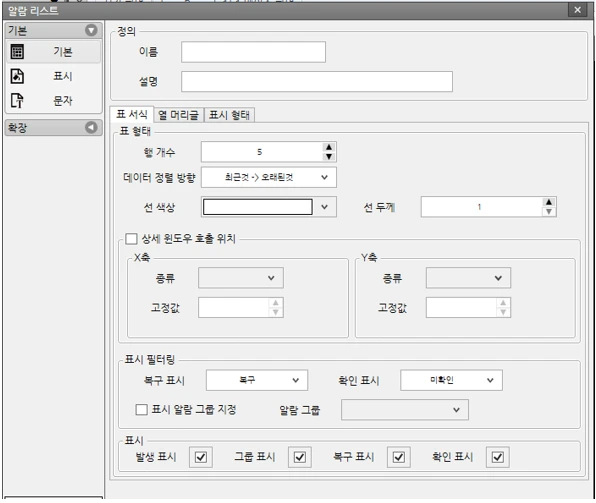Focus the 이름 input field

tap(253, 52)
